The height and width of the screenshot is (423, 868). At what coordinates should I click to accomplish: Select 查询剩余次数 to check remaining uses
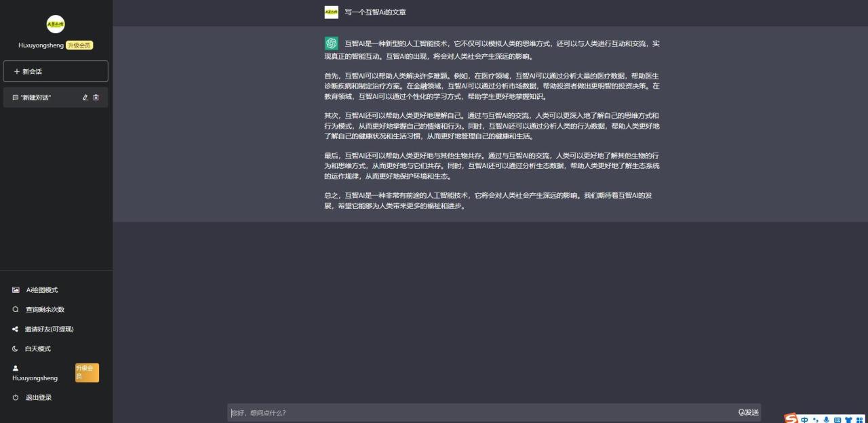pos(45,310)
